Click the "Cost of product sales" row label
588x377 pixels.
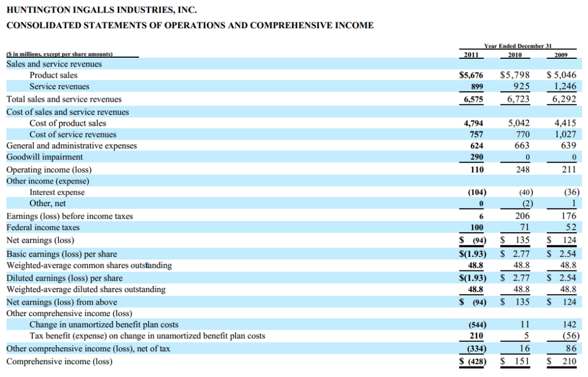click(68, 123)
